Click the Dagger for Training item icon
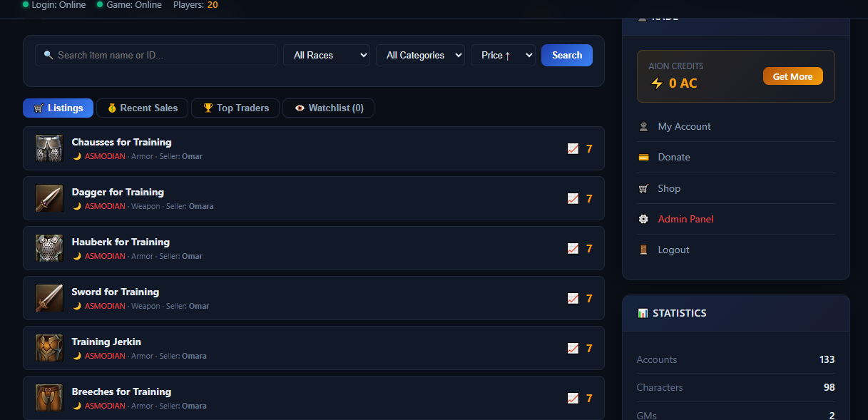The height and width of the screenshot is (420, 868). pos(49,198)
